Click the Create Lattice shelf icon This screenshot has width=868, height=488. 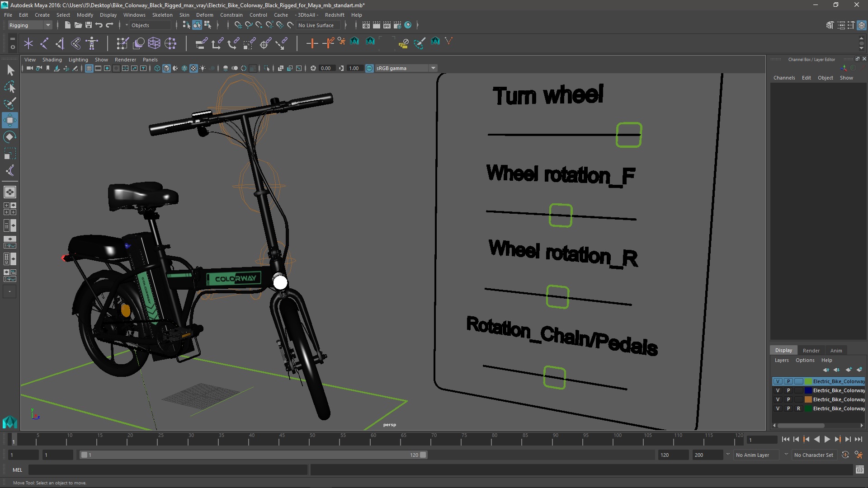pyautogui.click(x=154, y=43)
